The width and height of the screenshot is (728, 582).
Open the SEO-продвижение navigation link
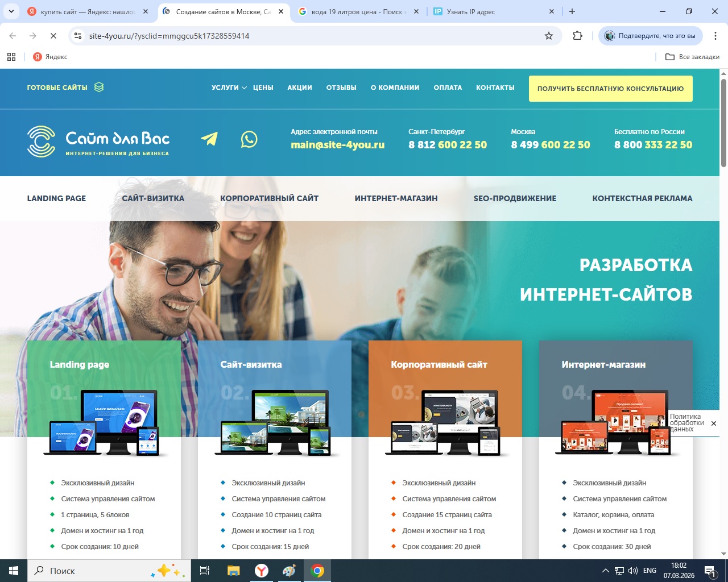(515, 198)
